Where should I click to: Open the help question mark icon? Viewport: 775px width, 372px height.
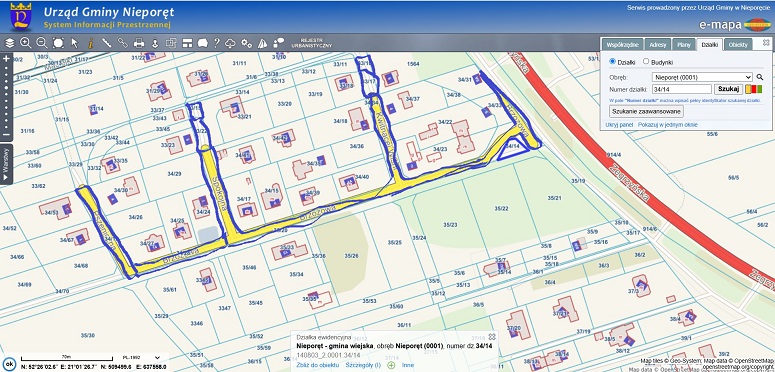[216, 43]
